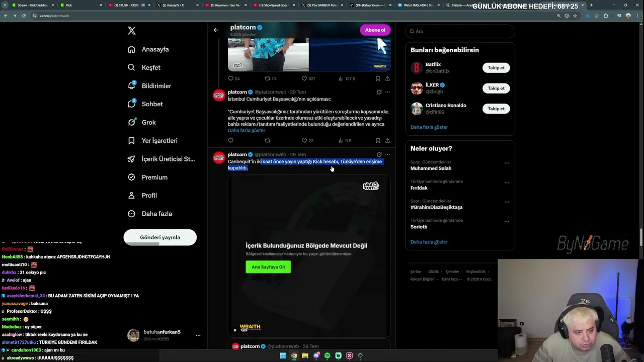Show more suggestions under Bunları beğenebilirsin

pyautogui.click(x=429, y=127)
